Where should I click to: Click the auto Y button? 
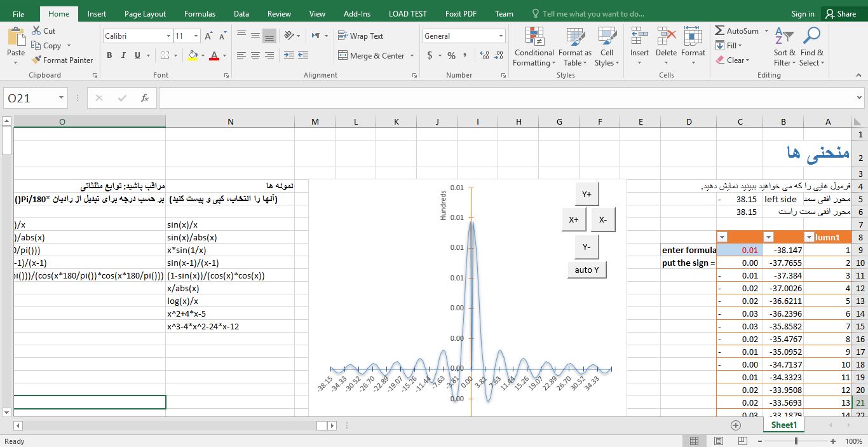(587, 270)
